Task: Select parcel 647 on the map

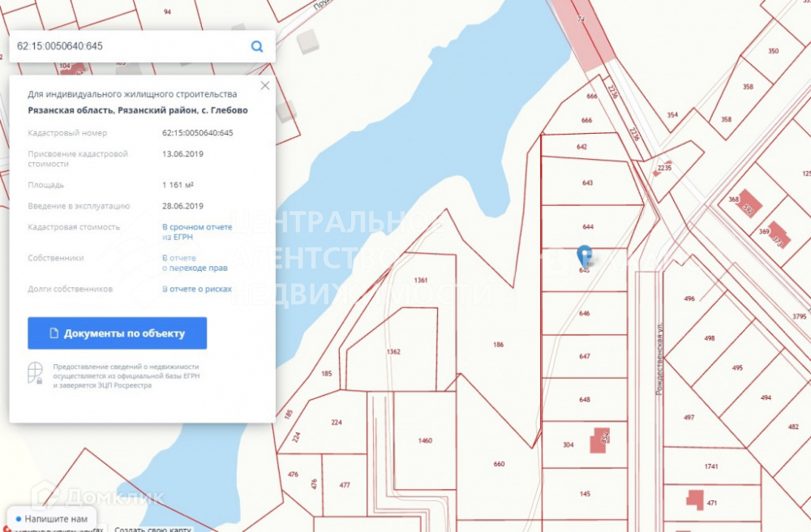Action: [585, 356]
